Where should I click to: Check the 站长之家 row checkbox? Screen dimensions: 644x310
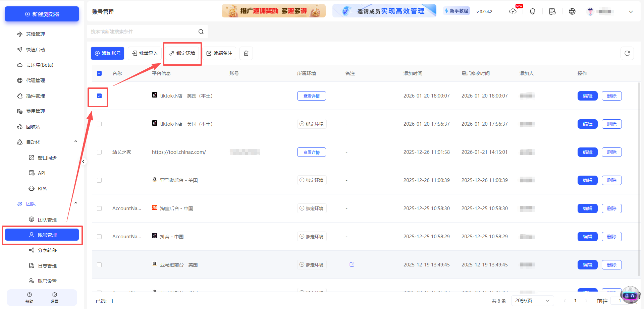click(x=99, y=152)
